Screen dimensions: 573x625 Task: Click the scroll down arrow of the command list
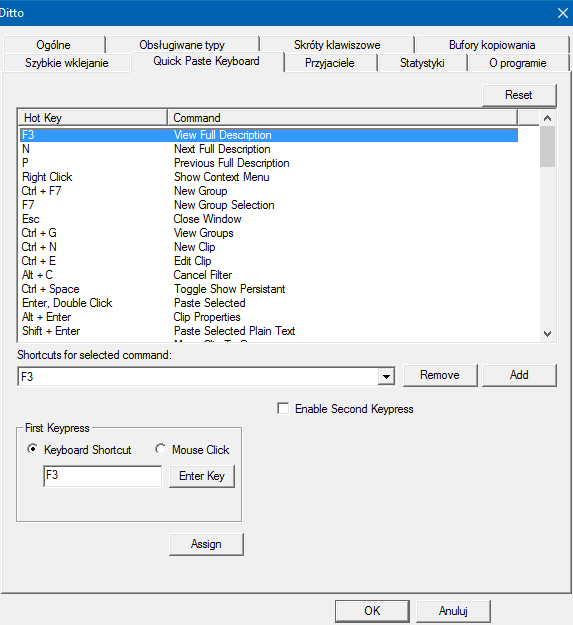547,334
